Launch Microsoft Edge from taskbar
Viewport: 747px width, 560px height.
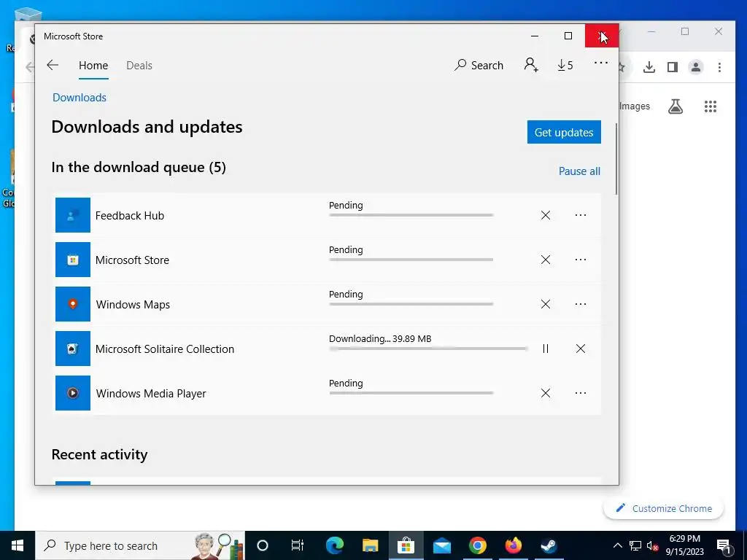(334, 545)
